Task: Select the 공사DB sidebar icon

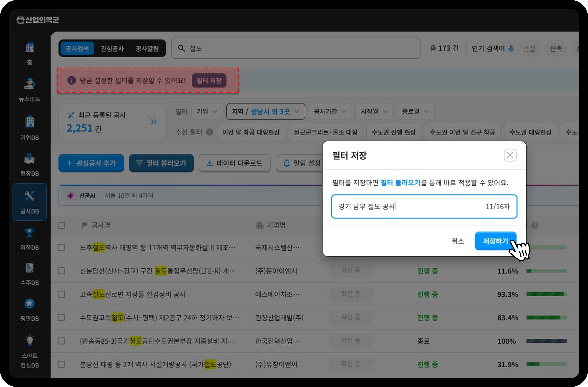Action: pyautogui.click(x=30, y=196)
